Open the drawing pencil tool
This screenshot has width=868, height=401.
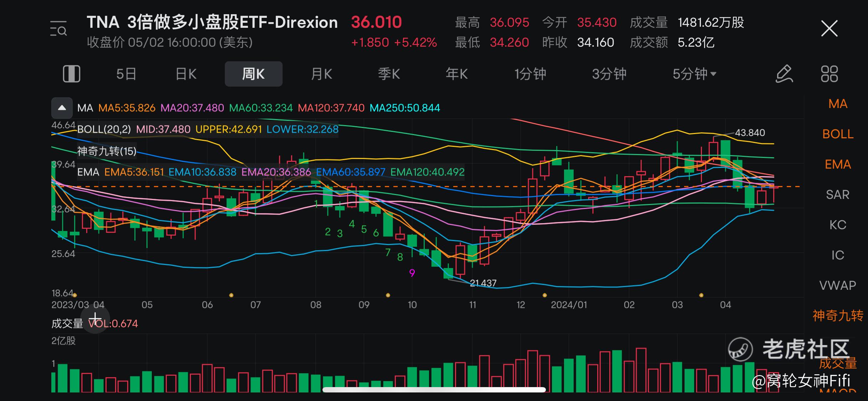[784, 74]
